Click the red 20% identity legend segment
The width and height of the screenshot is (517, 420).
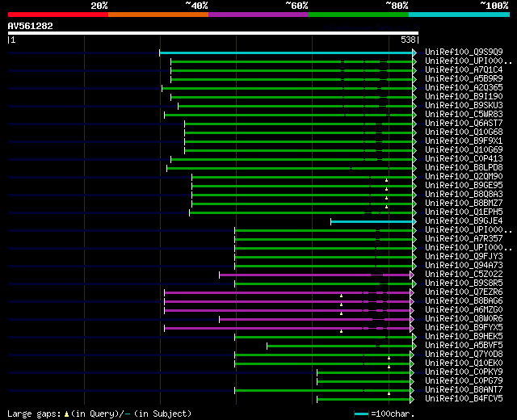pos(58,15)
